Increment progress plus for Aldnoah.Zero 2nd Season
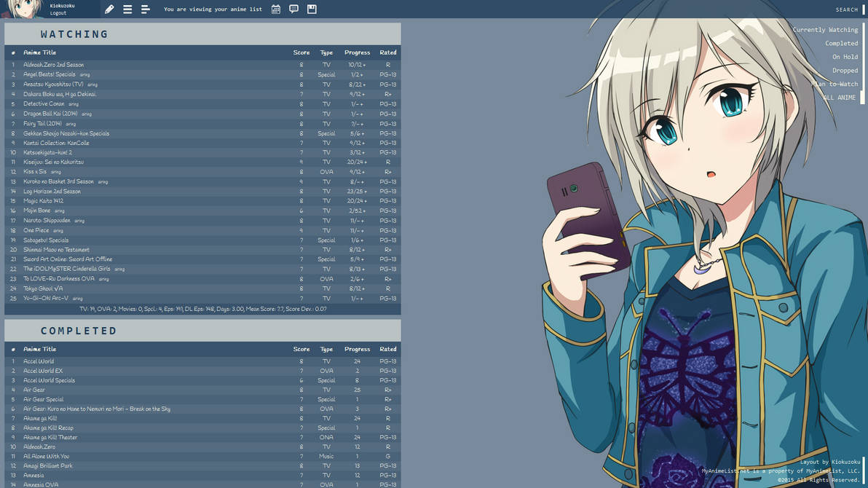Screen dimensions: 868x488 (364, 66)
